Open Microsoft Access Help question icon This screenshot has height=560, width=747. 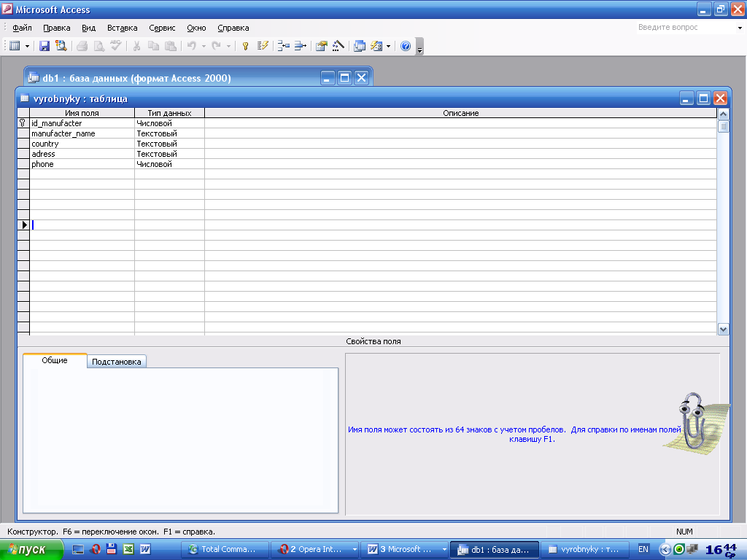pos(406,46)
